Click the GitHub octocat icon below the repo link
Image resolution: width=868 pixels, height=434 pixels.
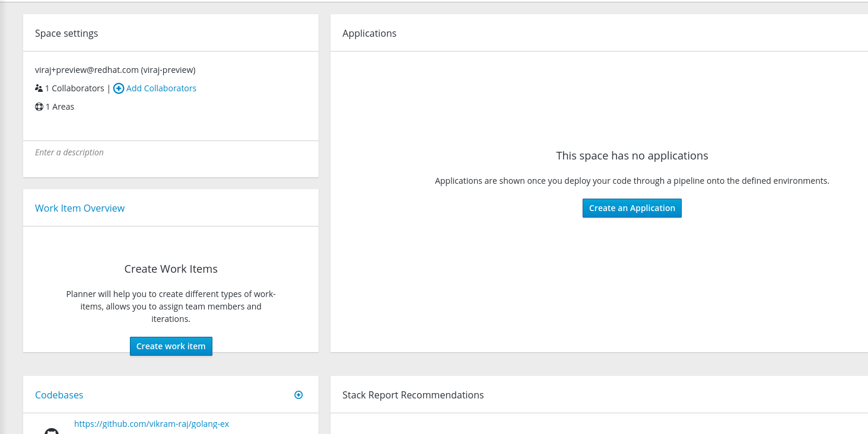pos(52,430)
